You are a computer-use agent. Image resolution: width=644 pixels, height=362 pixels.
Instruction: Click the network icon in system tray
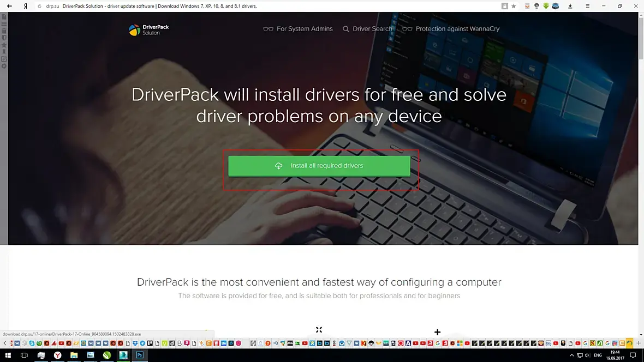[580, 355]
